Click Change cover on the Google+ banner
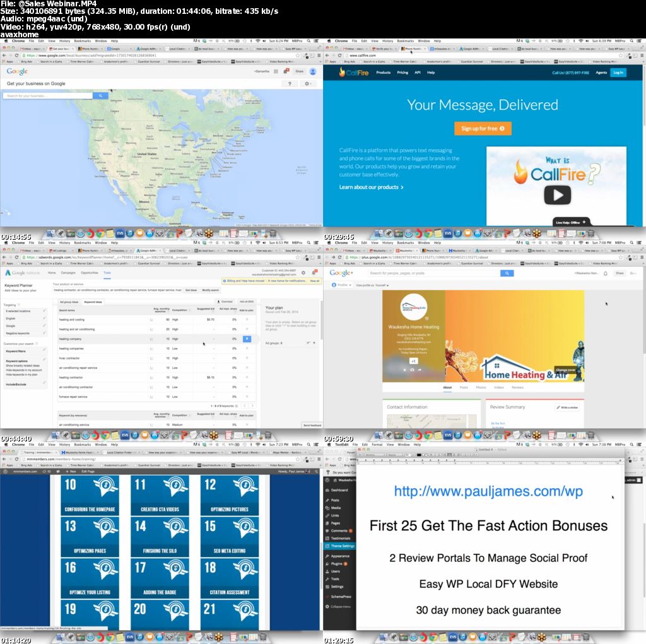 (x=565, y=370)
